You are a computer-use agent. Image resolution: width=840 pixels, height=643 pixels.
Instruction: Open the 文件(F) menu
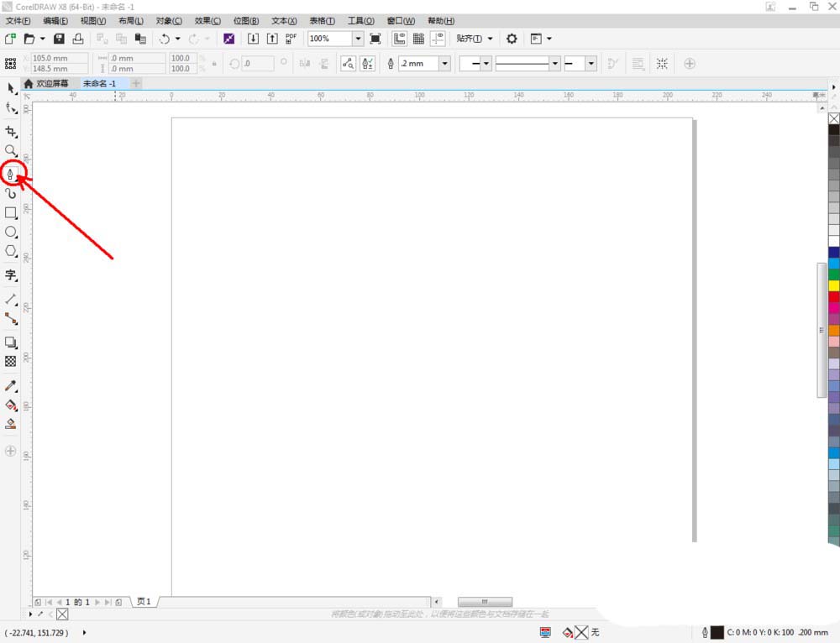pos(18,21)
